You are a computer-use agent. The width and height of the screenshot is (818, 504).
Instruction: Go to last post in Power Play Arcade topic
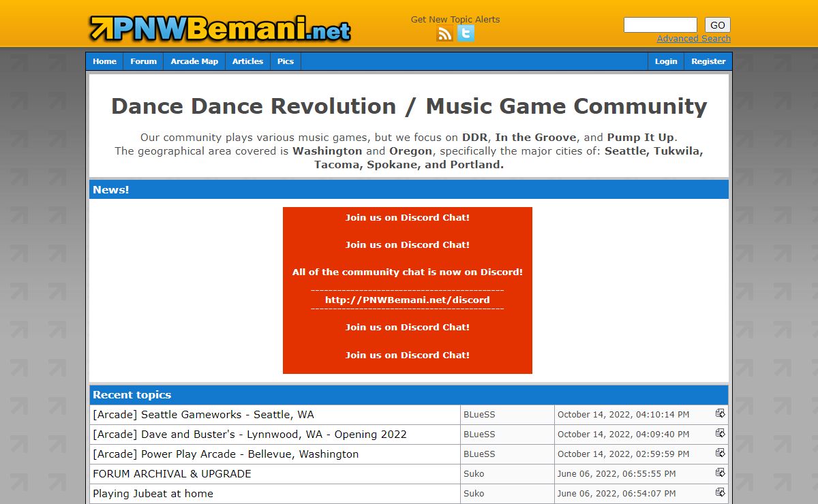tap(721, 453)
